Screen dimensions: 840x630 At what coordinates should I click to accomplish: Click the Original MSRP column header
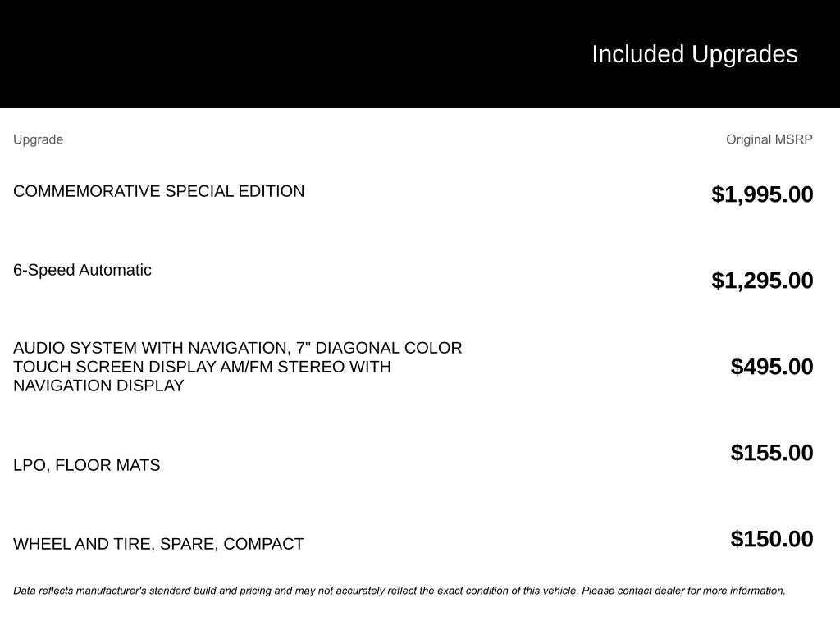point(769,139)
